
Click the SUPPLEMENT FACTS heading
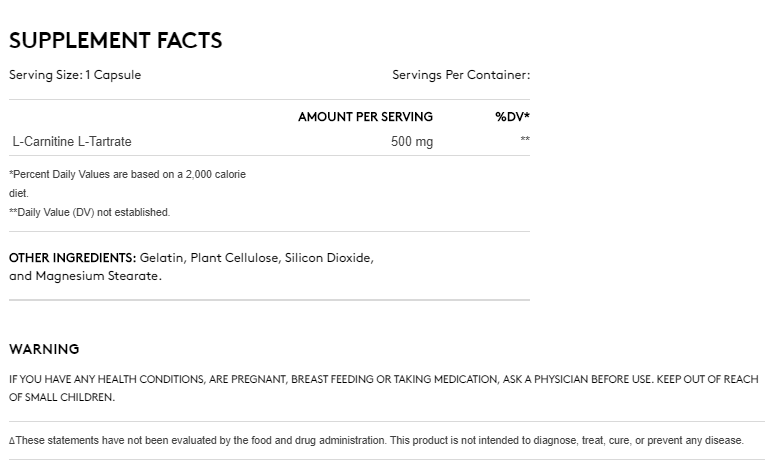116,41
